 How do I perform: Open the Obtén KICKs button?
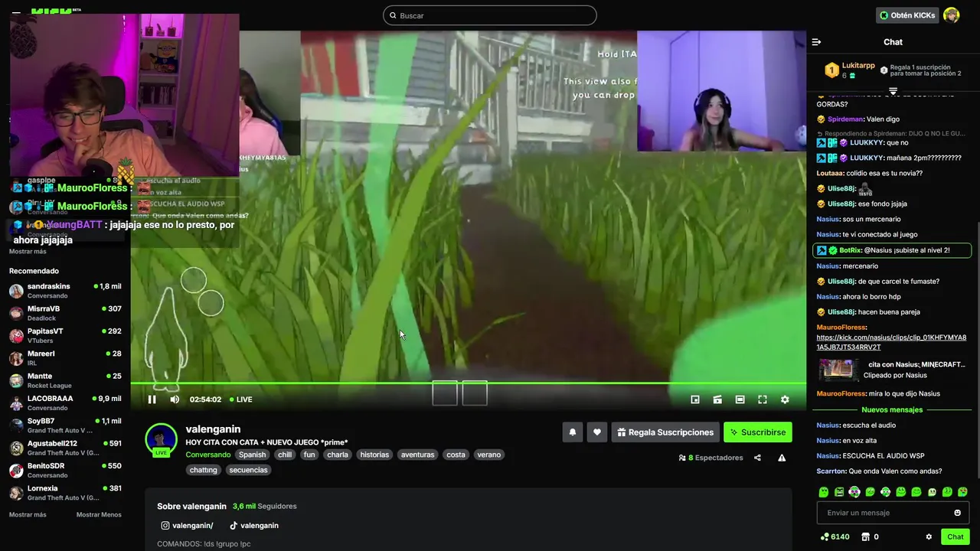907,15
